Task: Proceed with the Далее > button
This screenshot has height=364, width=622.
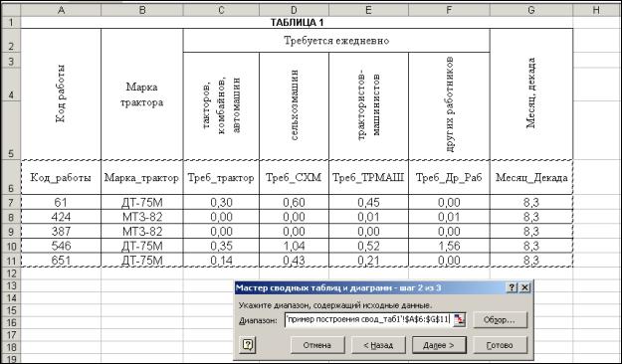Action: 439,345
